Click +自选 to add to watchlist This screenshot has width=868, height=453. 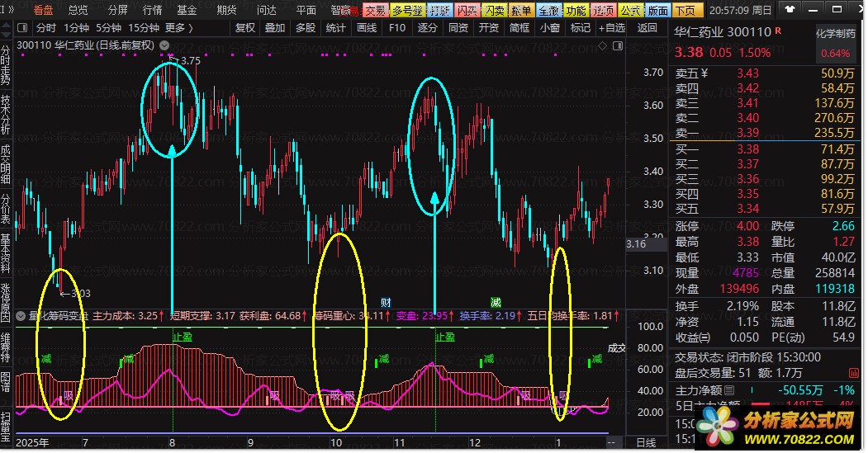pyautogui.click(x=612, y=28)
